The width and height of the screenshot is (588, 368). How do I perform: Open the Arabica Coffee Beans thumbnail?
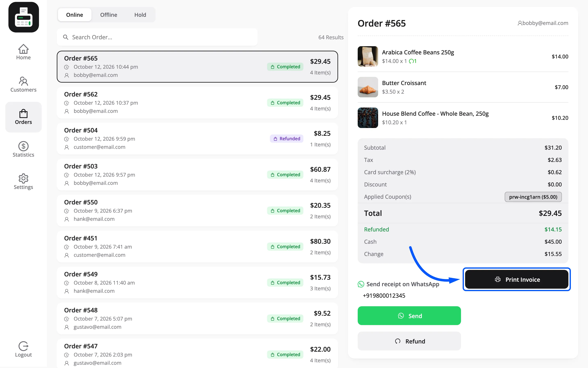pos(368,56)
